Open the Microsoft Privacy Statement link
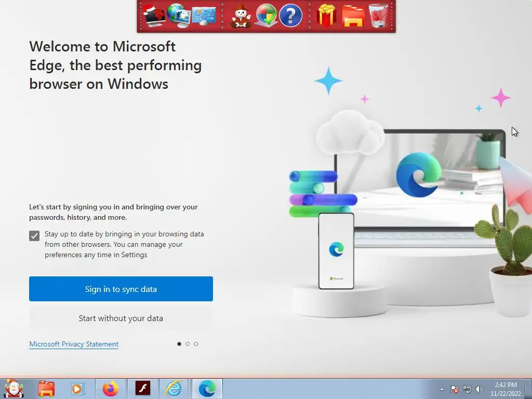Screen dimensions: 532x399 coord(74,344)
